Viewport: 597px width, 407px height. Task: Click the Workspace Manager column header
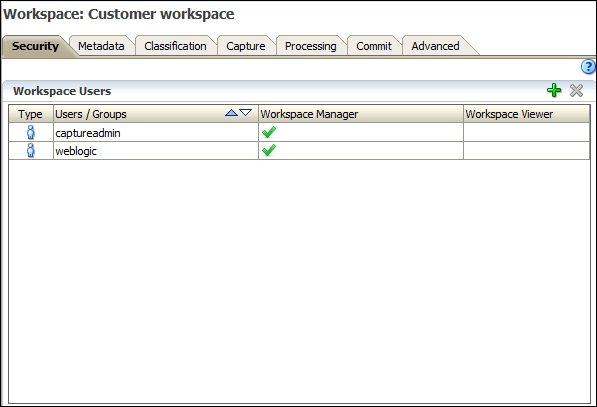click(361, 114)
